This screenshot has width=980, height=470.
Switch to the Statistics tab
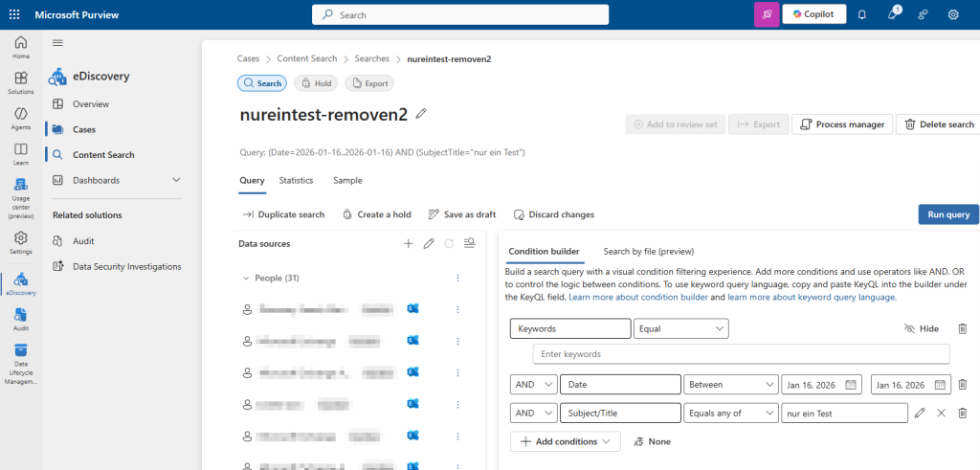[296, 180]
